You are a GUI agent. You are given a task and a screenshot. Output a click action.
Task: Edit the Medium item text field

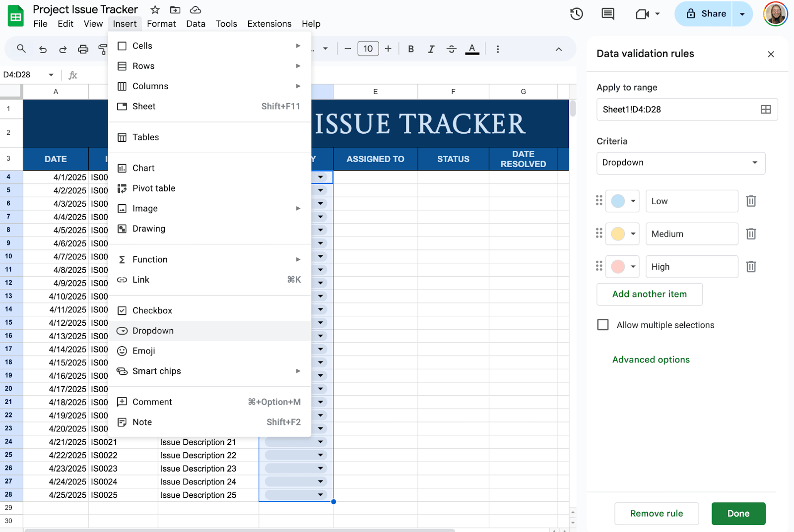692,234
